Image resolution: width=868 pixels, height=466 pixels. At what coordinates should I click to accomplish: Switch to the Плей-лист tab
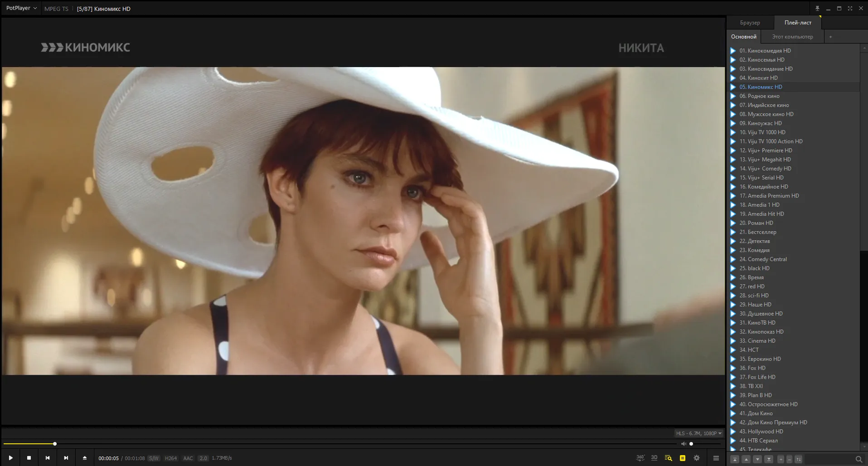(x=798, y=23)
